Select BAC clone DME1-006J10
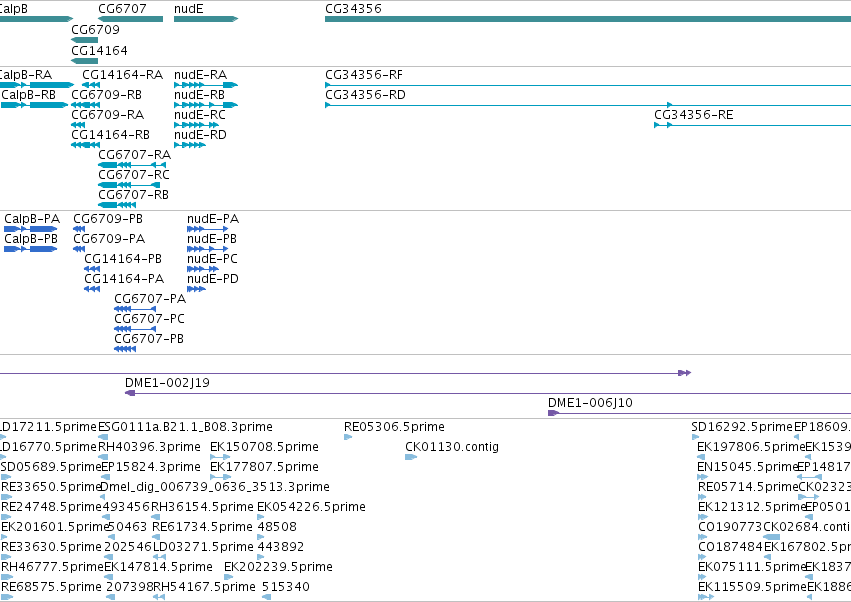This screenshot has width=851, height=602. tap(700, 414)
